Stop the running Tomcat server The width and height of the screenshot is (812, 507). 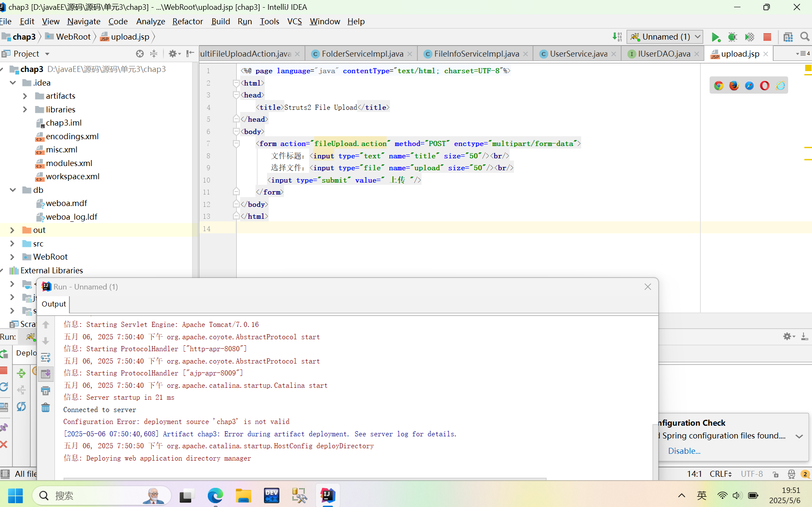pyautogui.click(x=768, y=37)
